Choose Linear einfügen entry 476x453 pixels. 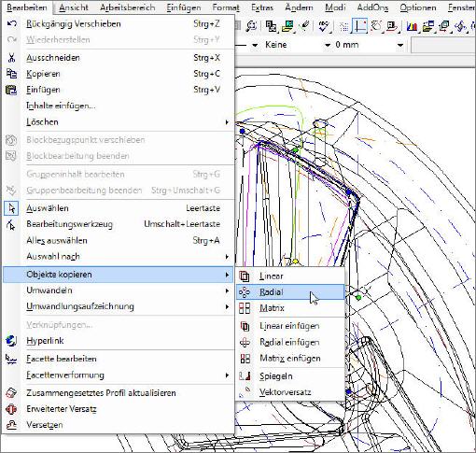click(290, 326)
